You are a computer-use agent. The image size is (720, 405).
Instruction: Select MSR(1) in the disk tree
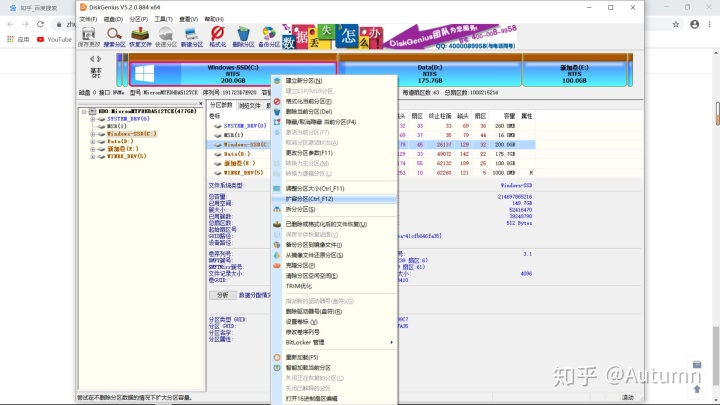[117, 126]
